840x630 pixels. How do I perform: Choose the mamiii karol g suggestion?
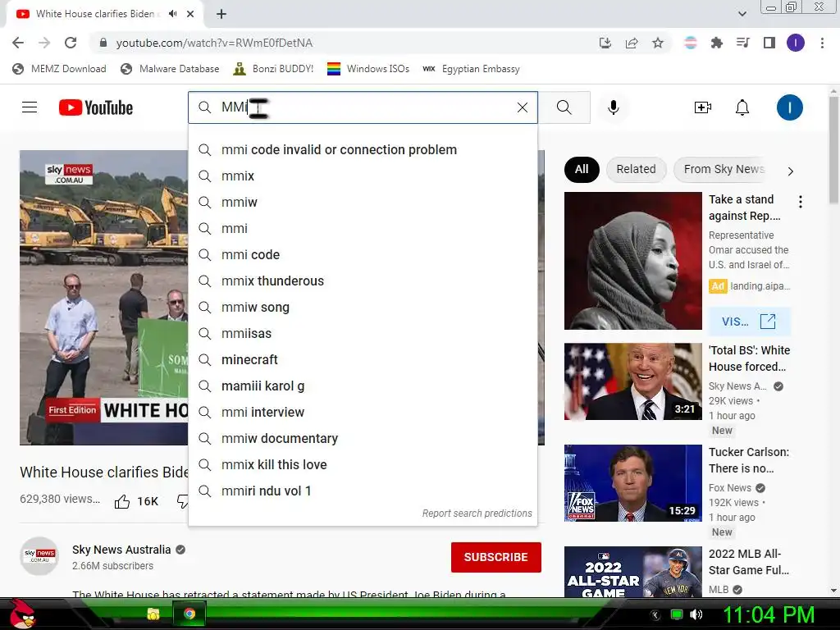pos(363,386)
